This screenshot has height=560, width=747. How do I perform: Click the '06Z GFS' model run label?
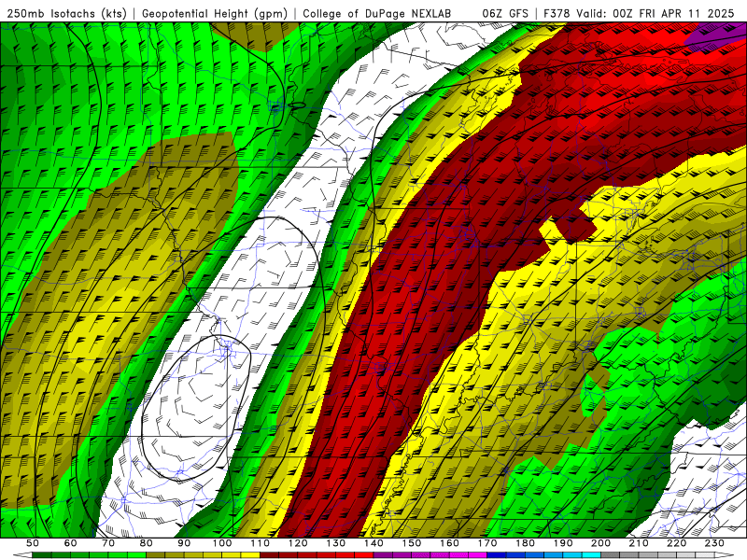(x=505, y=14)
